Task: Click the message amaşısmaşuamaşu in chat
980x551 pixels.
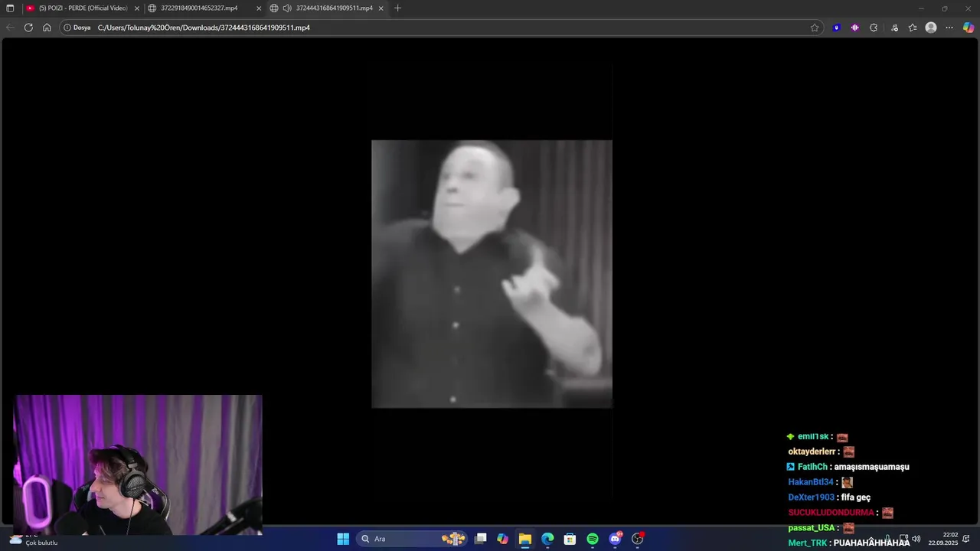Action: [x=871, y=467]
